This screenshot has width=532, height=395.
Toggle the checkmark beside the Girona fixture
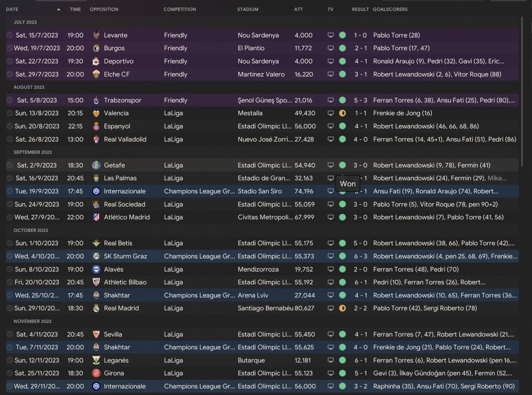[x=10, y=373]
